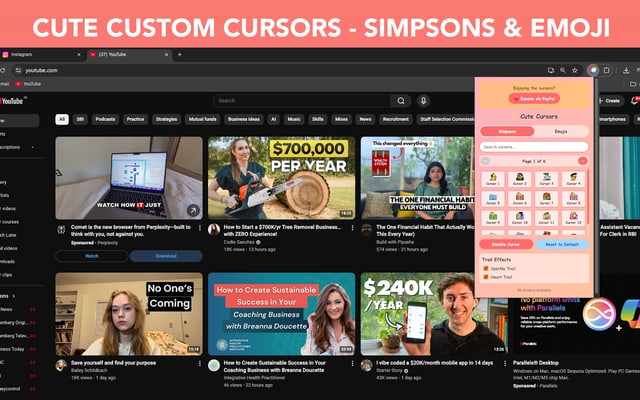
Task: Select the Music filter chip
Action: [x=294, y=119]
